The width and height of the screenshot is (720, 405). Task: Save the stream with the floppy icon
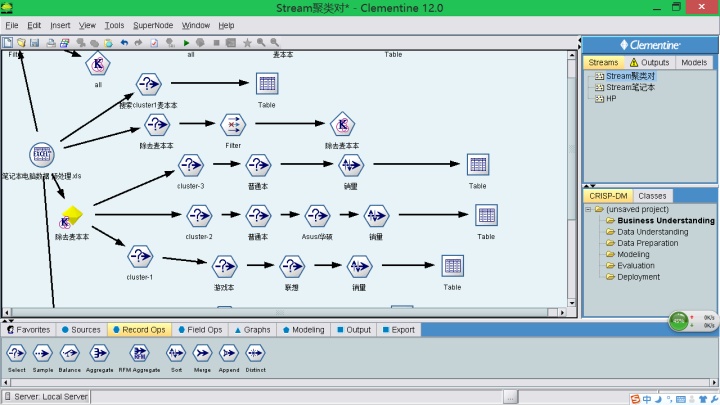point(34,43)
